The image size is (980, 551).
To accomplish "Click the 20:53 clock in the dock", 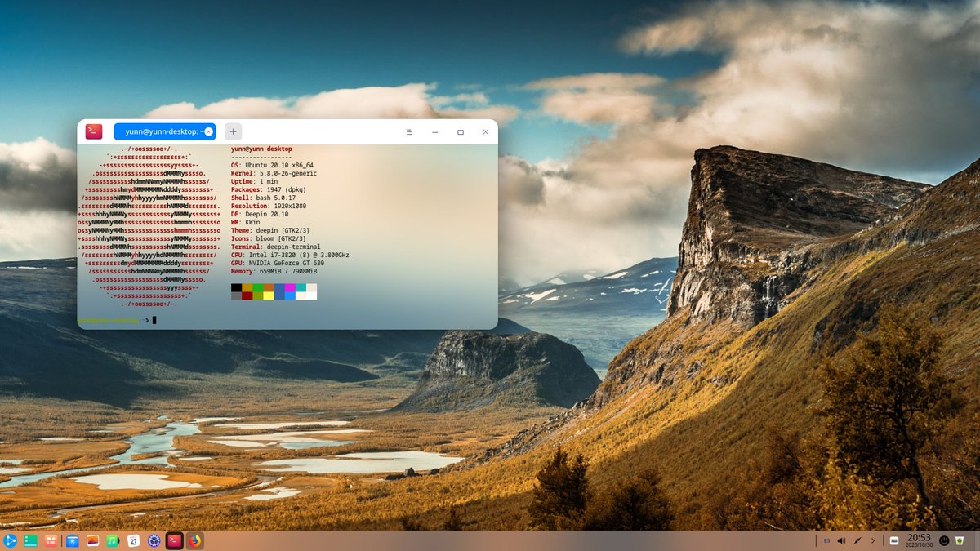I will point(919,540).
